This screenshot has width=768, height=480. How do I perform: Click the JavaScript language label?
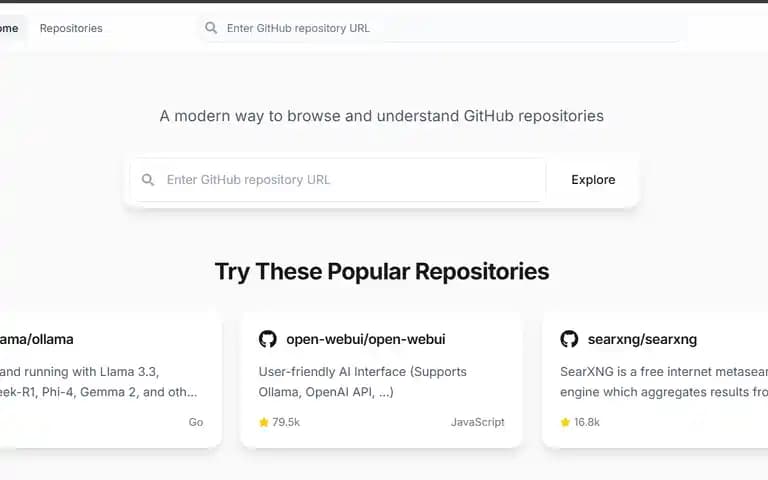pyautogui.click(x=478, y=422)
